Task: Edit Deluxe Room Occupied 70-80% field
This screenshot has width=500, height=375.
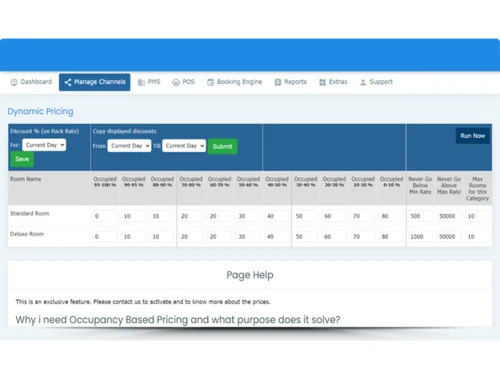Action: click(x=191, y=237)
